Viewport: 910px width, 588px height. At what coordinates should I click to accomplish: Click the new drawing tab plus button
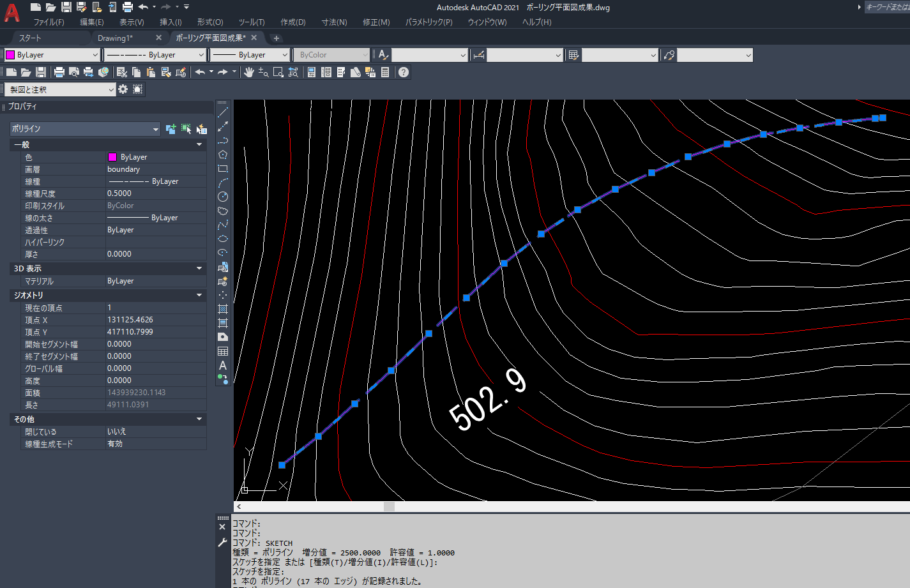click(277, 38)
